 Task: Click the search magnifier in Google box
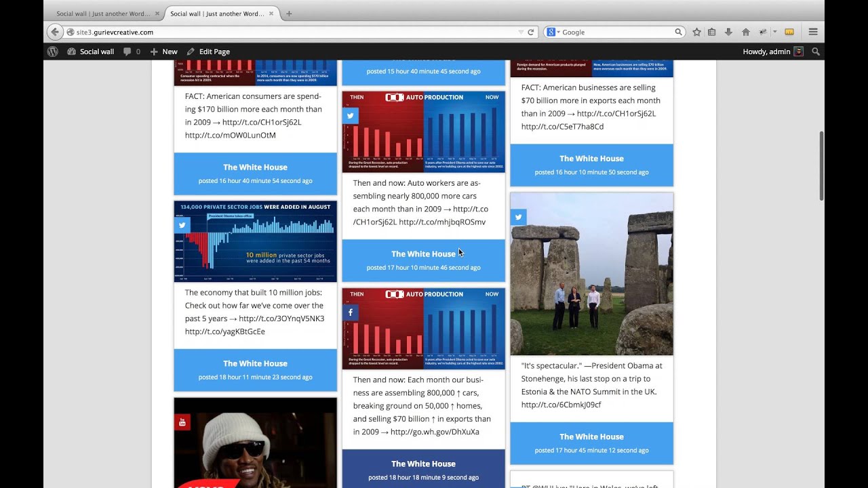[677, 32]
